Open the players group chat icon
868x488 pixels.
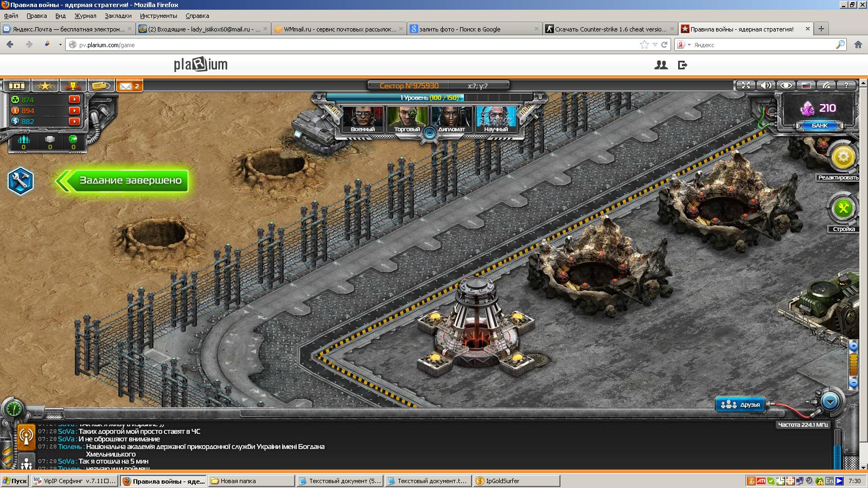pos(26,463)
